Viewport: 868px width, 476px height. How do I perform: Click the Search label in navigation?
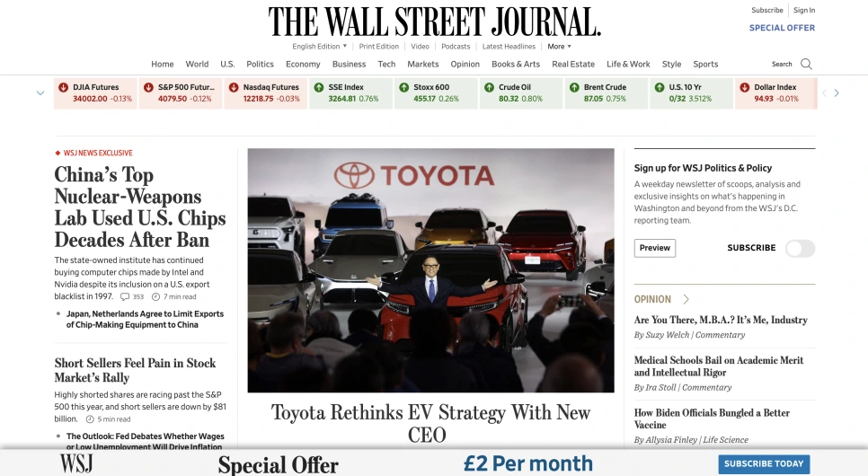click(782, 64)
